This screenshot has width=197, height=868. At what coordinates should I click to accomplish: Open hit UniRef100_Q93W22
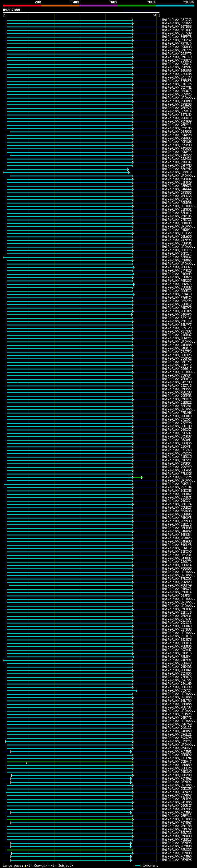pos(176,23)
